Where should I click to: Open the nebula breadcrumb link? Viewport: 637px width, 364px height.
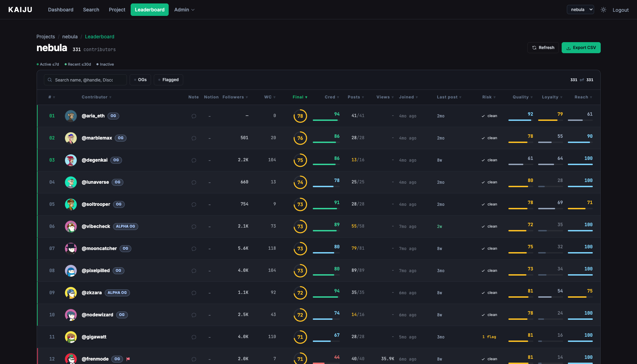[70, 37]
